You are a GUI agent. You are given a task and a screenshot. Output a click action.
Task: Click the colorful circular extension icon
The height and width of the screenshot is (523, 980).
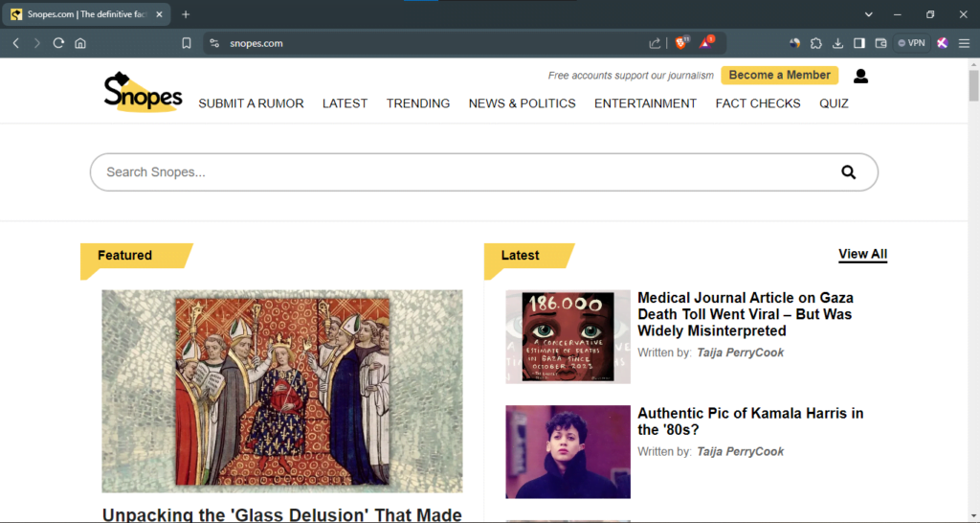click(795, 43)
